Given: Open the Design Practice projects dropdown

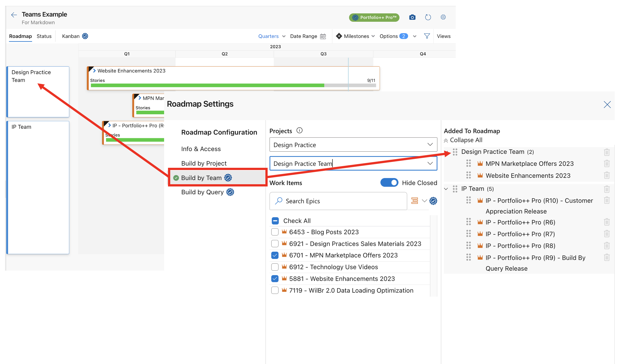Looking at the screenshot, I should click(353, 145).
